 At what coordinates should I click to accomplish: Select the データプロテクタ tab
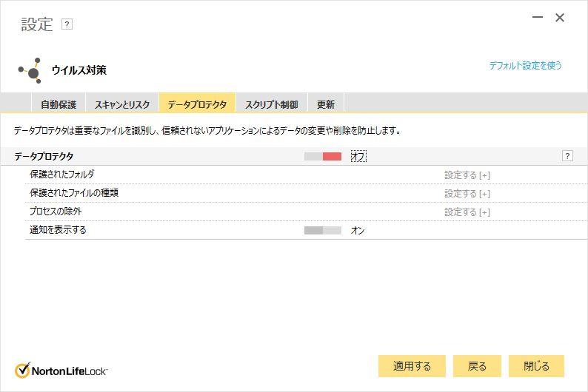(x=197, y=104)
